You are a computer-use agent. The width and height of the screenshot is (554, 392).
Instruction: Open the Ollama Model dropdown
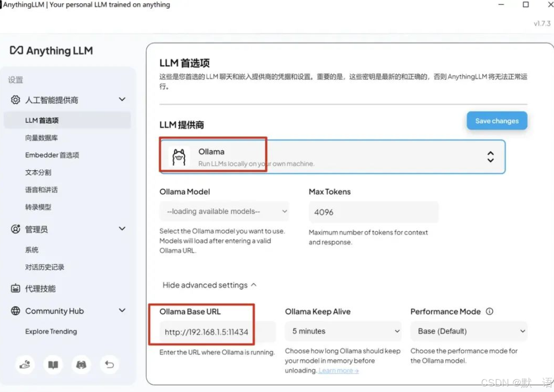pyautogui.click(x=224, y=211)
